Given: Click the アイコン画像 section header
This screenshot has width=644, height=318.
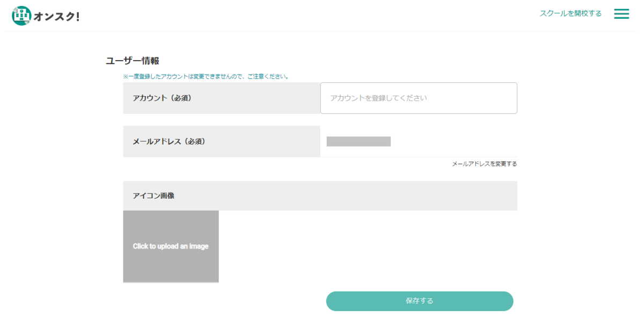Looking at the screenshot, I should coord(153,196).
